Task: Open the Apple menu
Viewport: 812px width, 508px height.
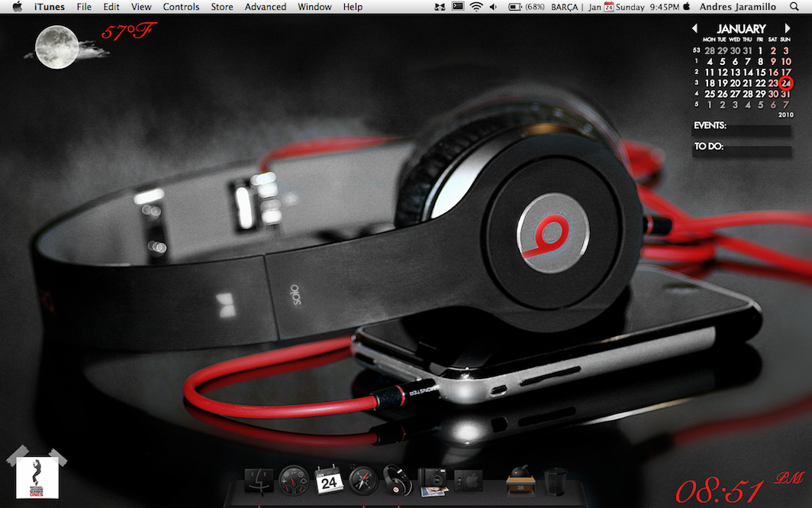Action: pos(17,7)
